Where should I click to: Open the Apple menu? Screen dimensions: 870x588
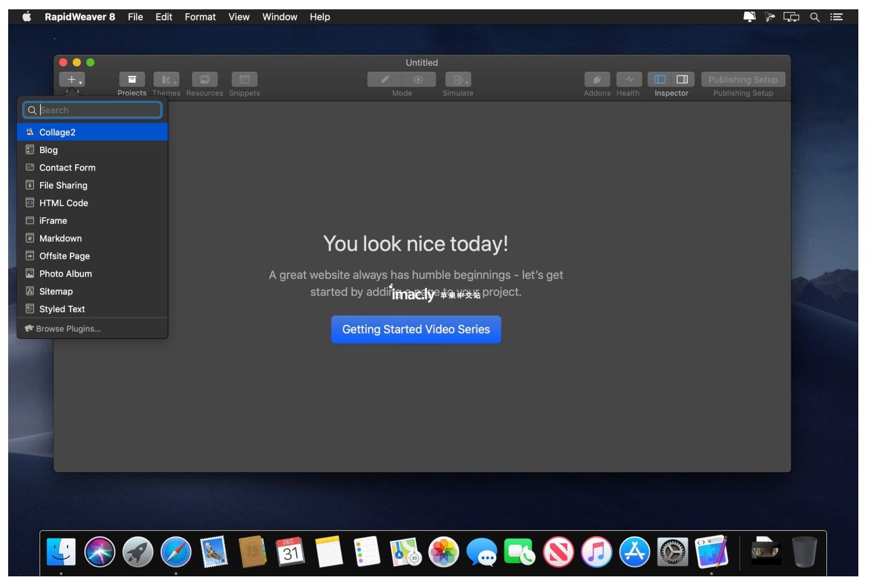point(27,17)
